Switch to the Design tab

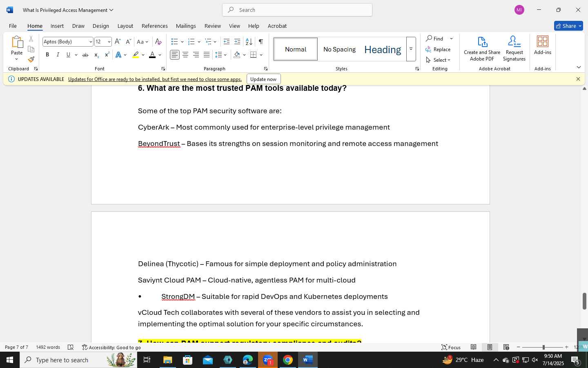point(101,26)
